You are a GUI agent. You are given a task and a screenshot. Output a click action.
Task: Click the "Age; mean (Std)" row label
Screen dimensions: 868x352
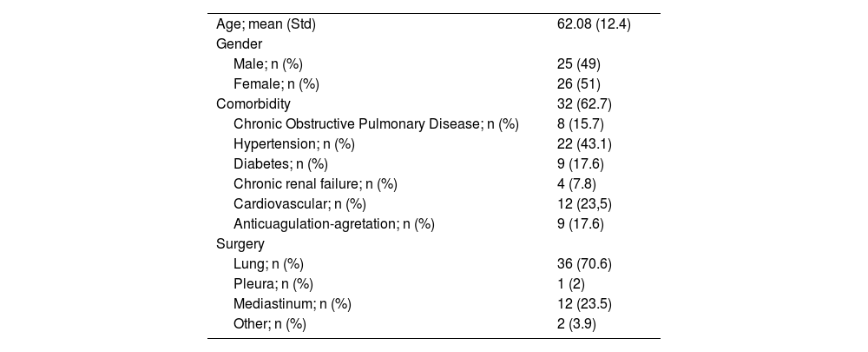tap(266, 24)
